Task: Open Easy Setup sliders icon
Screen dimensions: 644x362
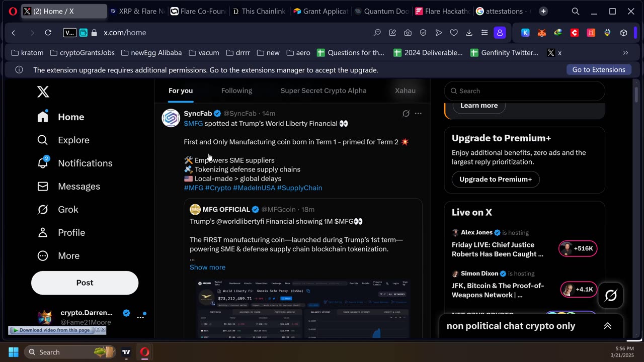Action: [485, 33]
